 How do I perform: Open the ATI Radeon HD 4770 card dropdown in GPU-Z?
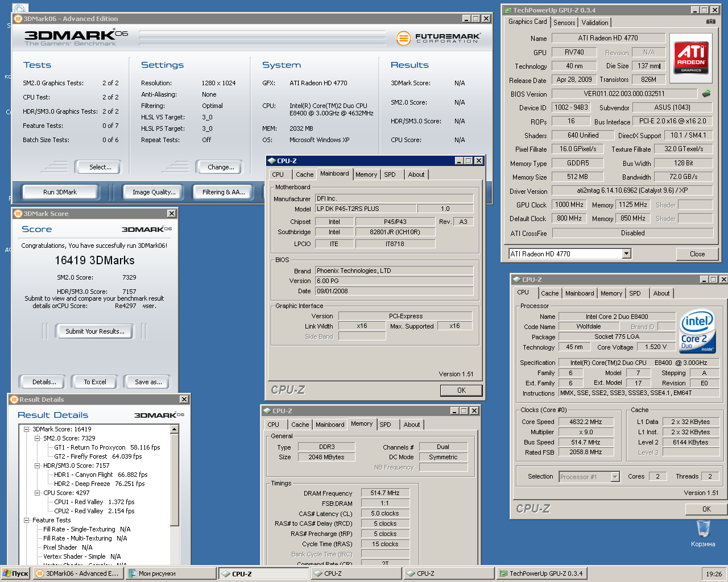coord(626,254)
